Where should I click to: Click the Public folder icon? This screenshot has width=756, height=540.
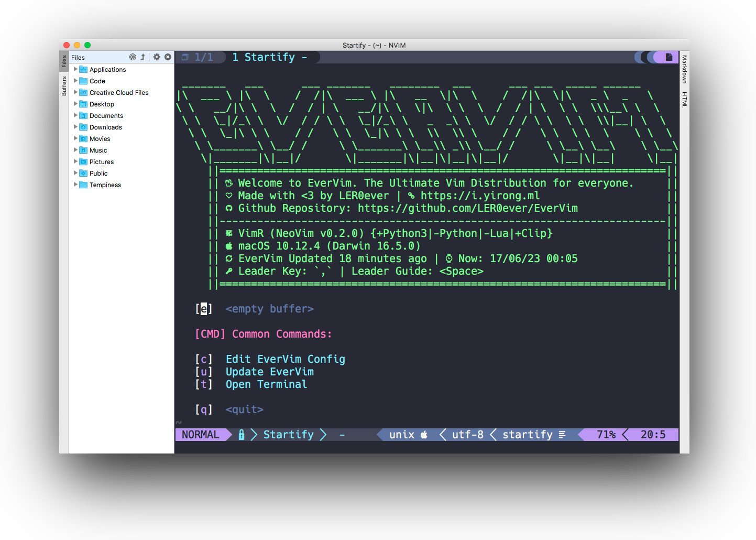(x=83, y=173)
